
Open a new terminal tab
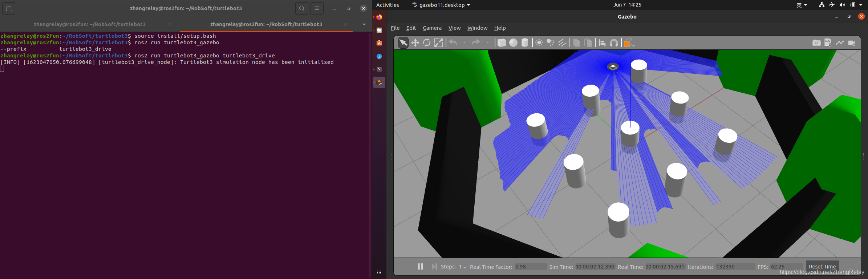[9, 8]
